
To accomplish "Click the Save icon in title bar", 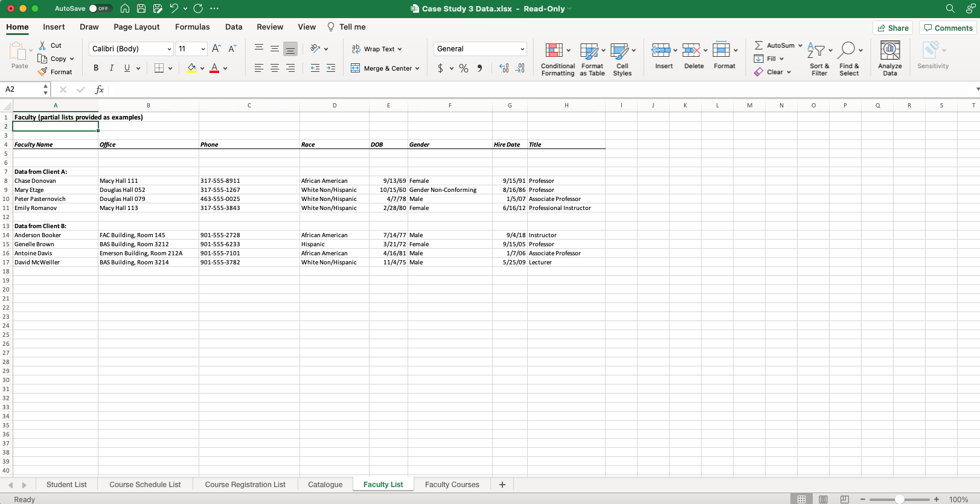I will (x=141, y=8).
